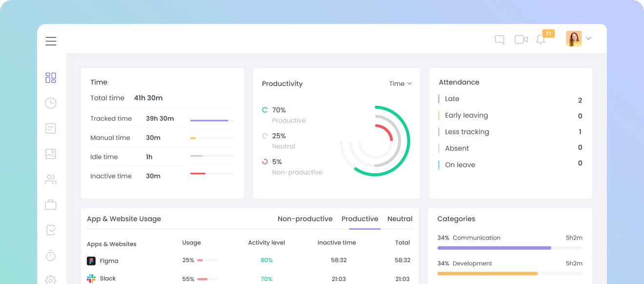
Task: Click the 71 notification badge
Action: point(548,34)
